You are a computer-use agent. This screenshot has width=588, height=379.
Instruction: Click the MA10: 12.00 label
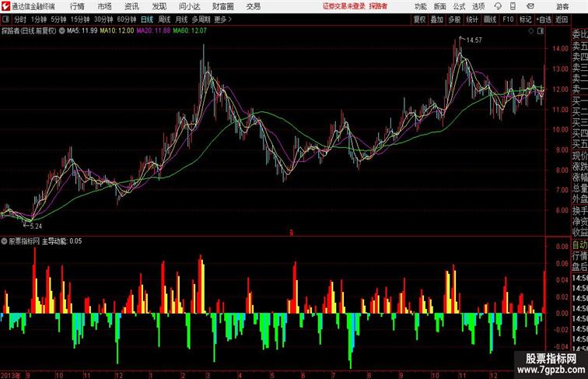(117, 31)
